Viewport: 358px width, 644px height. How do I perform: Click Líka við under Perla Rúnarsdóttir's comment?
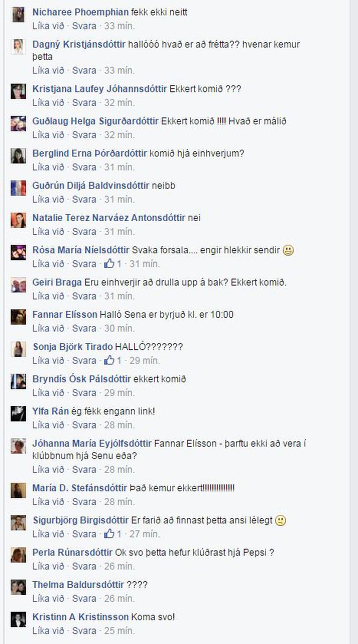[x=48, y=566]
